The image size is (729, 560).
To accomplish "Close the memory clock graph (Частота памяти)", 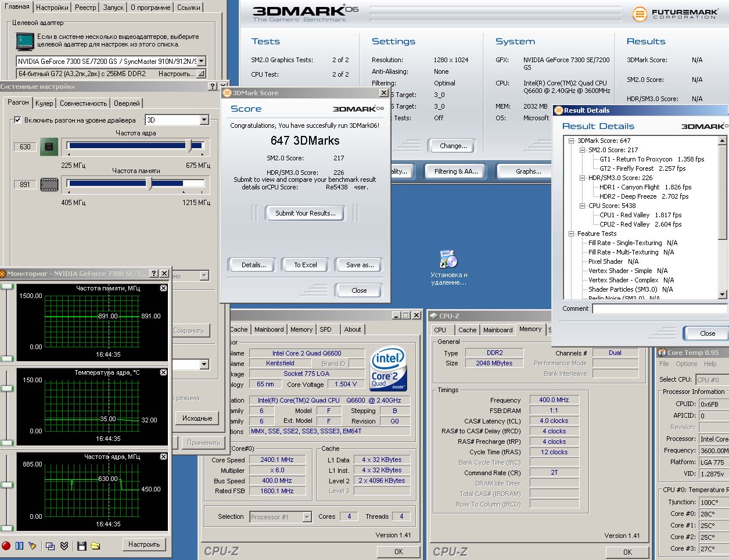I will [x=163, y=288].
